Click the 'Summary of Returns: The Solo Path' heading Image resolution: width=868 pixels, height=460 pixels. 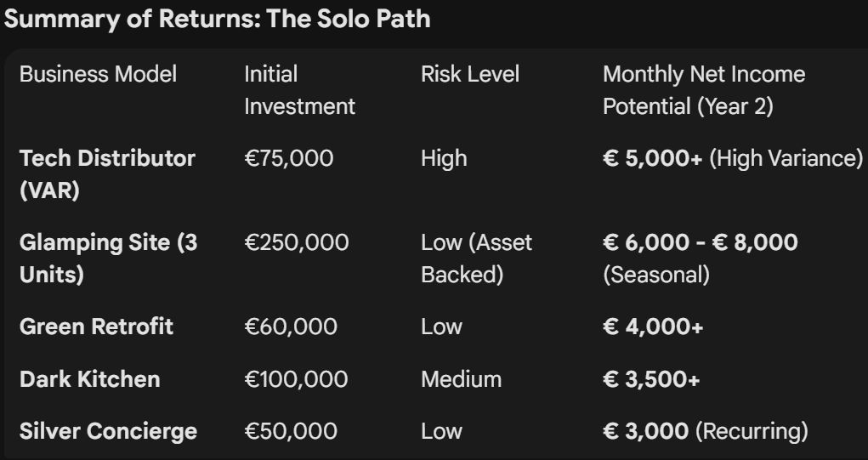(217, 20)
